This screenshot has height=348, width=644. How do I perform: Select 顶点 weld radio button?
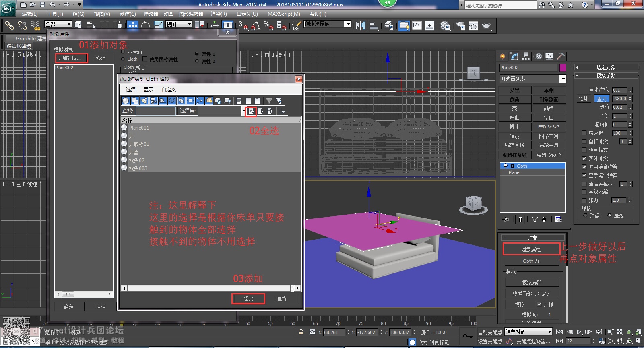[585, 215]
